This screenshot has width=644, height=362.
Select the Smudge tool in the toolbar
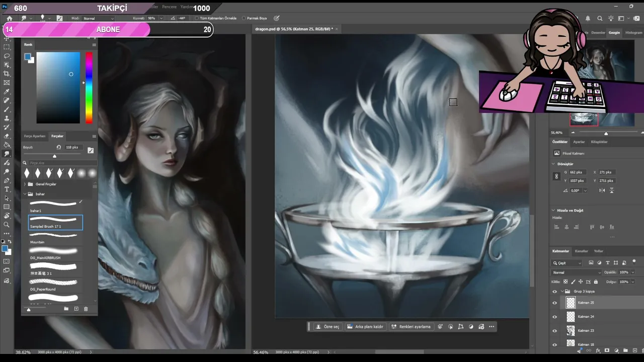click(x=7, y=154)
